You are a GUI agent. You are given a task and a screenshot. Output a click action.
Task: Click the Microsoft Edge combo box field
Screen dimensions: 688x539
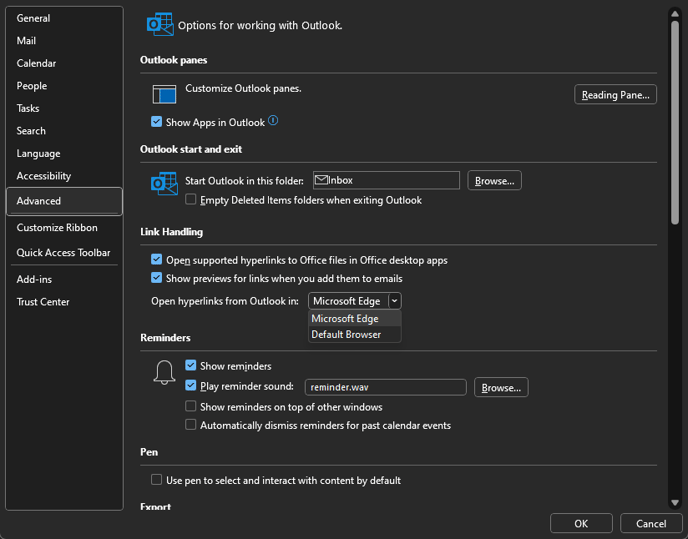pyautogui.click(x=355, y=301)
